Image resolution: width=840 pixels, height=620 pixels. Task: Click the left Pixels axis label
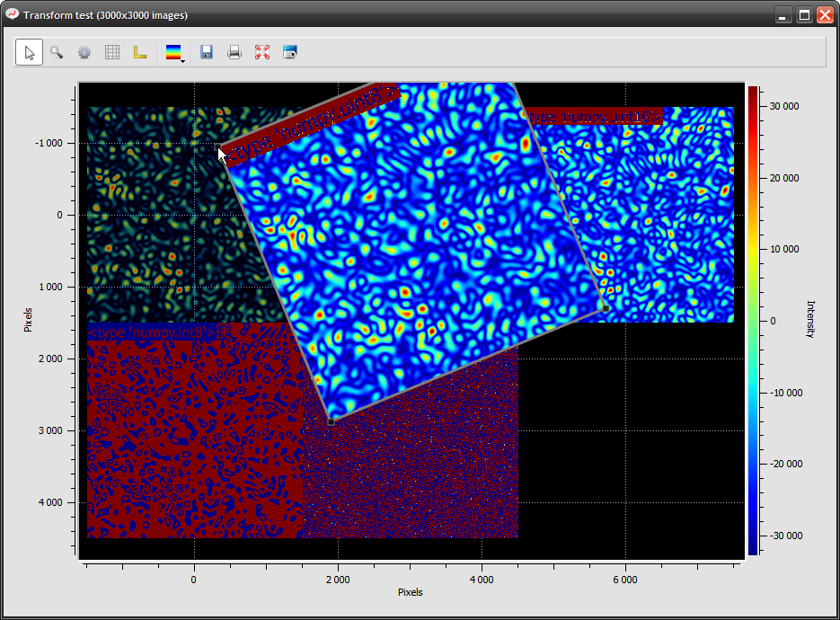(x=28, y=320)
